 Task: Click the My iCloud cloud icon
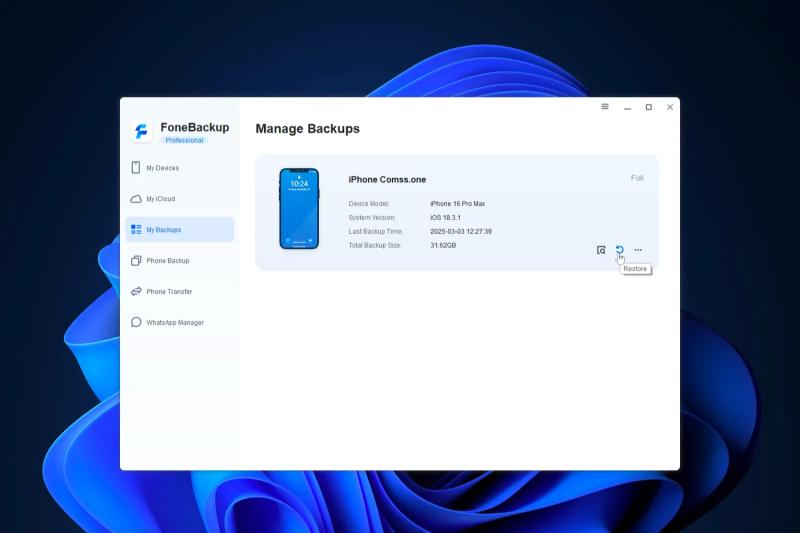pyautogui.click(x=136, y=199)
